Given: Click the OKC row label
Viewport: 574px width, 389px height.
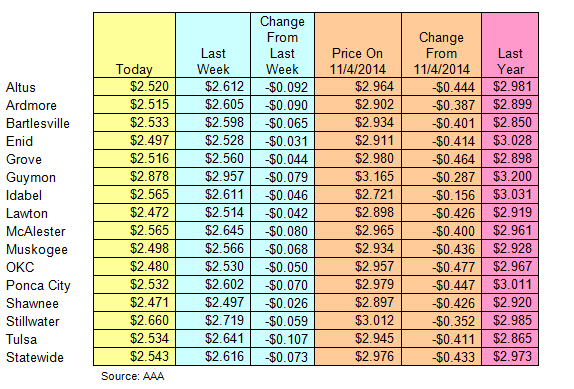Looking at the screenshot, I should tap(20, 267).
